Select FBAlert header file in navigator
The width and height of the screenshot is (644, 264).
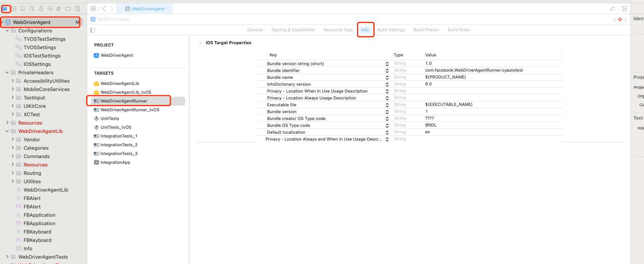click(x=32, y=198)
